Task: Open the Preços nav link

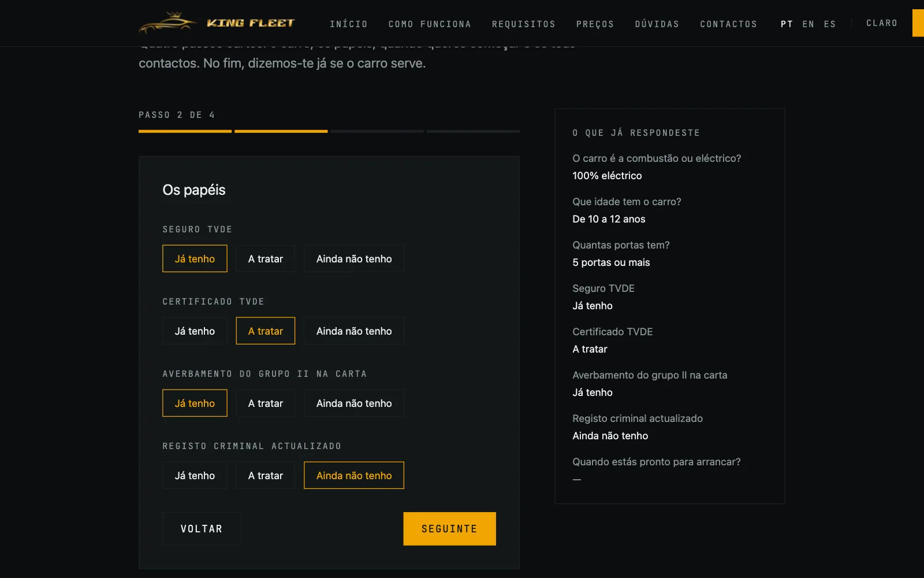Action: [595, 24]
